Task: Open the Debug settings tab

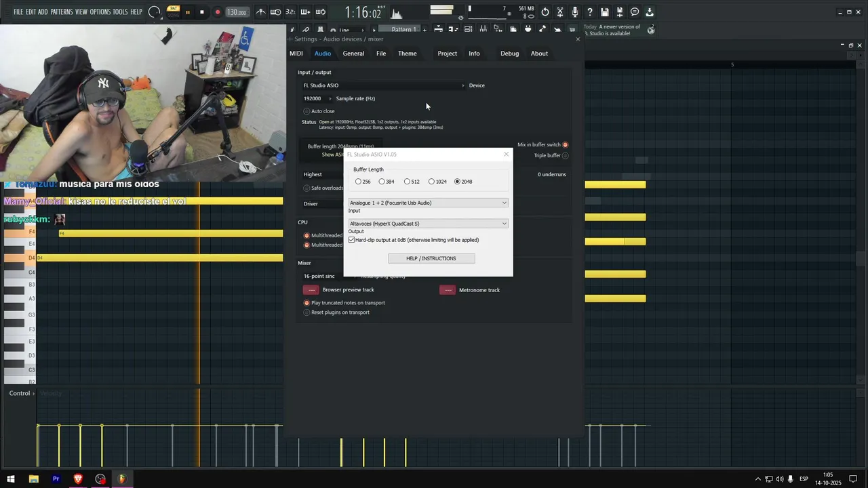Action: click(509, 54)
